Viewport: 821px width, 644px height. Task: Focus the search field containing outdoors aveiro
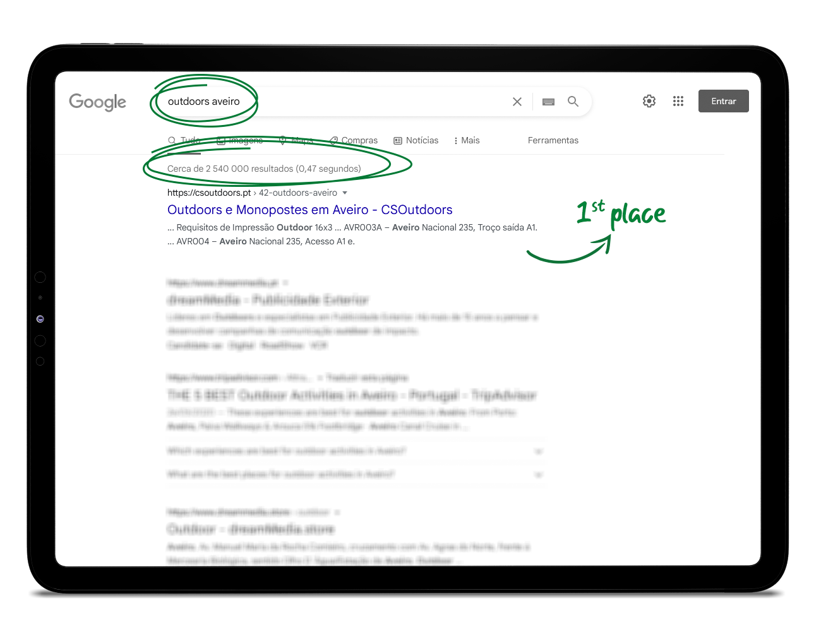pos(373,101)
